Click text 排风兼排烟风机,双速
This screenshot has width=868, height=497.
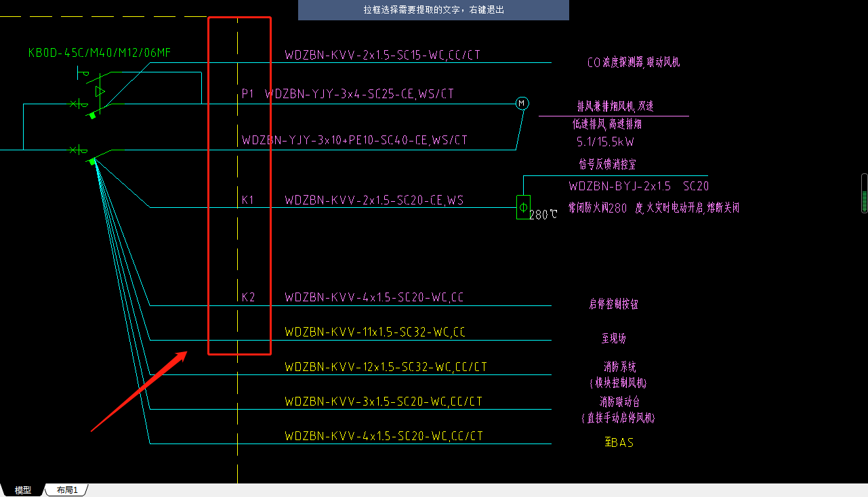click(615, 106)
